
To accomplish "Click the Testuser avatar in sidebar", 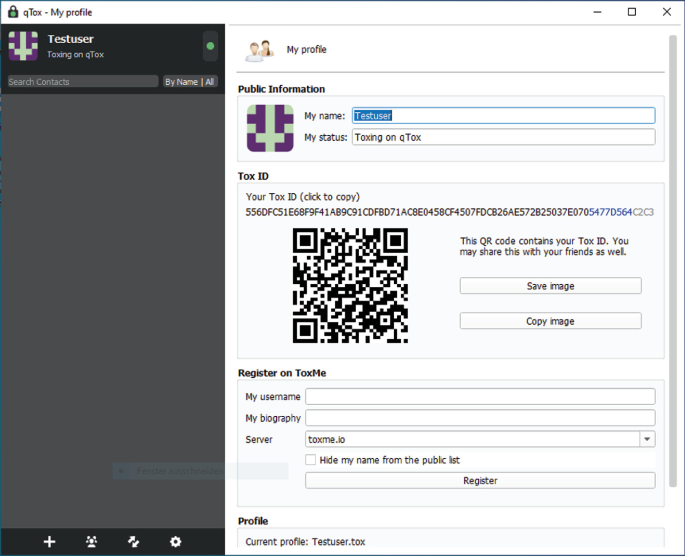I will tap(23, 46).
